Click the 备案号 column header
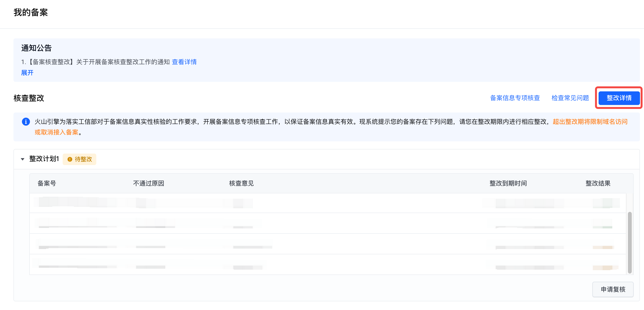This screenshot has height=310, width=644. point(47,183)
